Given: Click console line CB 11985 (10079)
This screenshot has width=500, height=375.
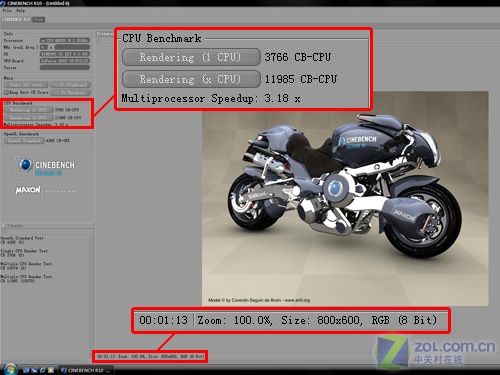Looking at the screenshot, I should [x=18, y=281].
